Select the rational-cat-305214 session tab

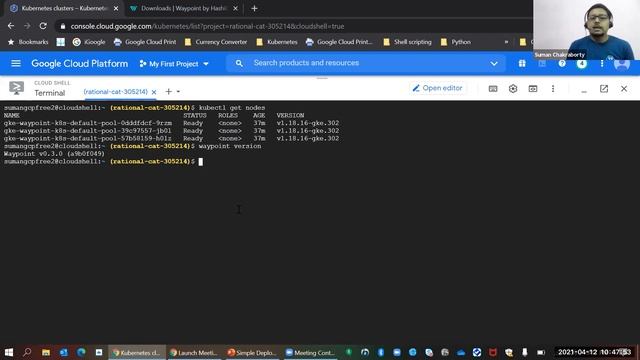[116, 92]
